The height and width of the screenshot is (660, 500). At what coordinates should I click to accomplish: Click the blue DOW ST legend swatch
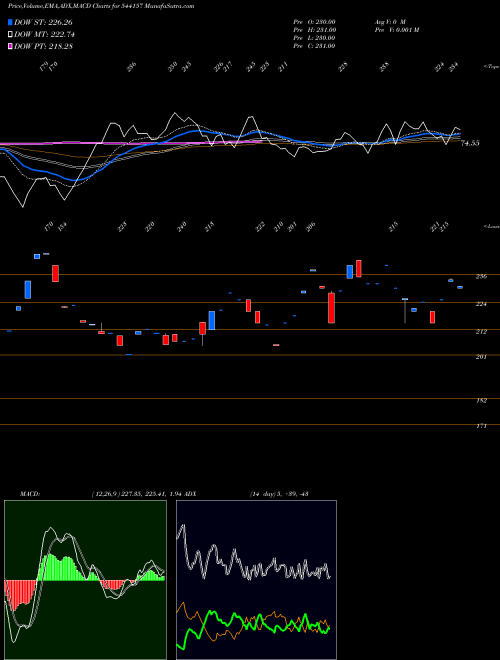point(10,22)
